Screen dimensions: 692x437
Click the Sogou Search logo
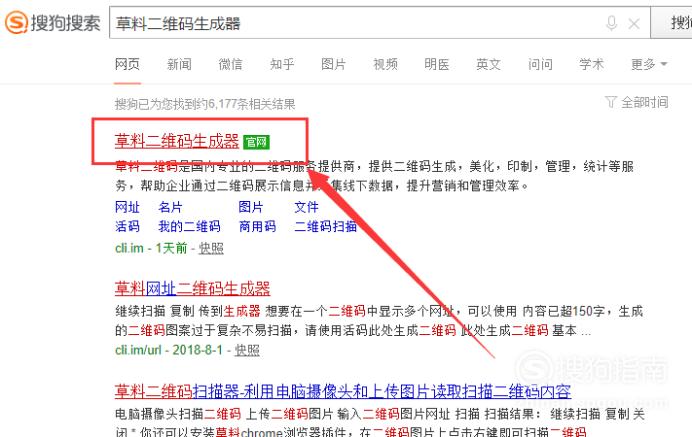(x=53, y=23)
